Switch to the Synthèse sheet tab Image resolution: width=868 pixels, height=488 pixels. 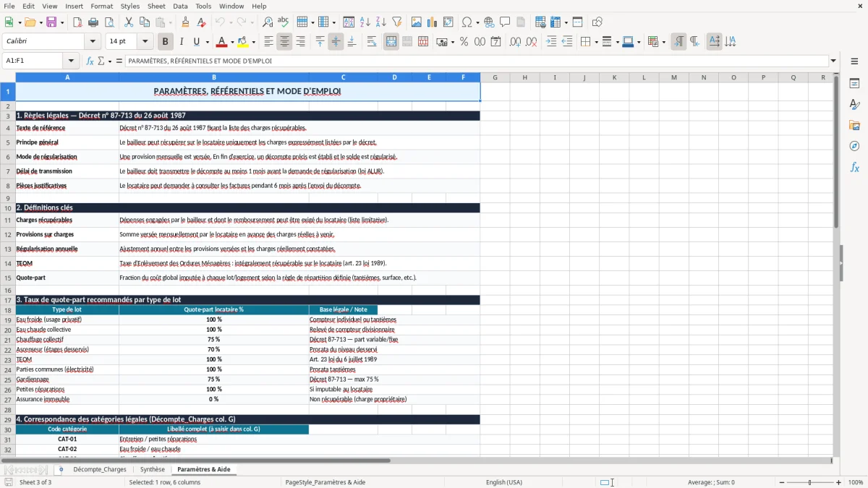pyautogui.click(x=153, y=470)
